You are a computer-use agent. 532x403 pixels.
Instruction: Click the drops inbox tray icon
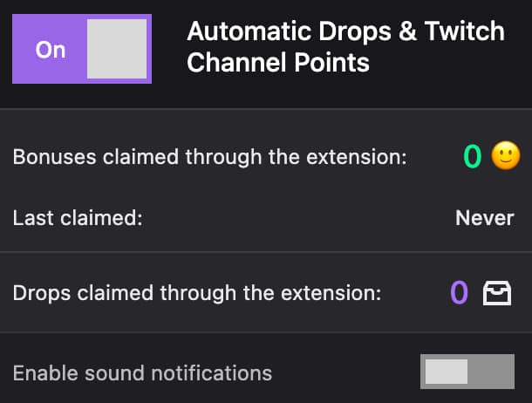498,292
